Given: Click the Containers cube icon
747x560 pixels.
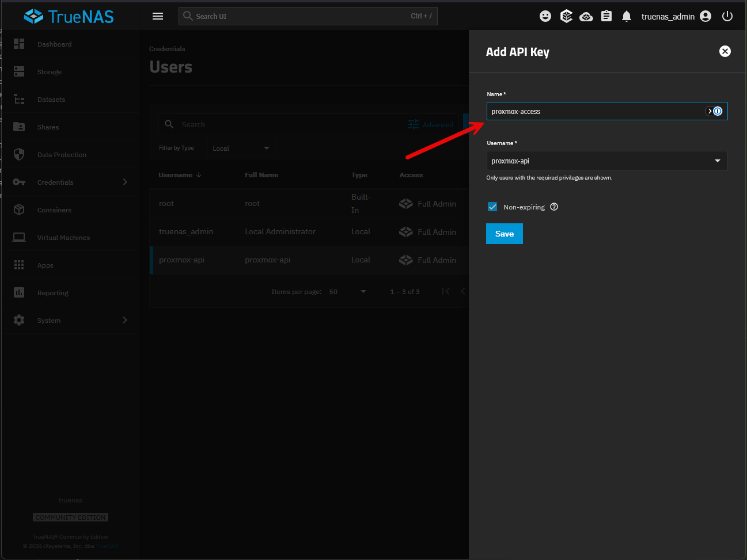Looking at the screenshot, I should click(19, 209).
